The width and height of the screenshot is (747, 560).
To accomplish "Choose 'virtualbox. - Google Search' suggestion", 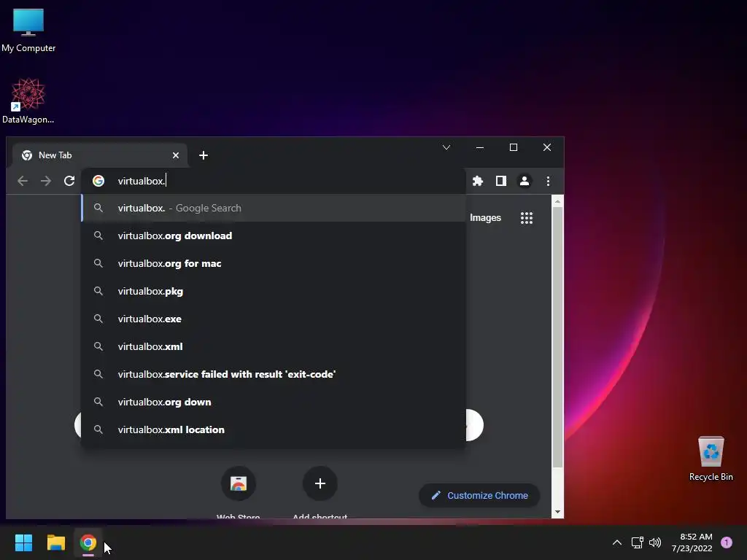I will click(274, 208).
